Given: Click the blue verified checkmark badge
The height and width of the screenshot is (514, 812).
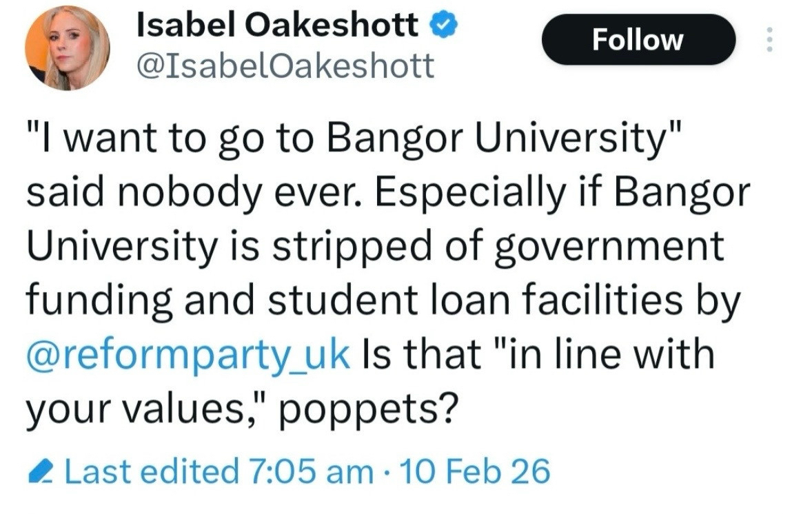Looking at the screenshot, I should click(x=440, y=27).
